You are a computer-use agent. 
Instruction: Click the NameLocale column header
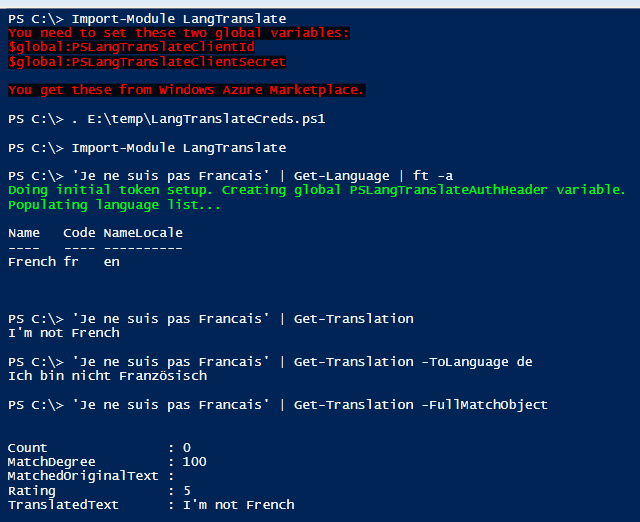143,233
